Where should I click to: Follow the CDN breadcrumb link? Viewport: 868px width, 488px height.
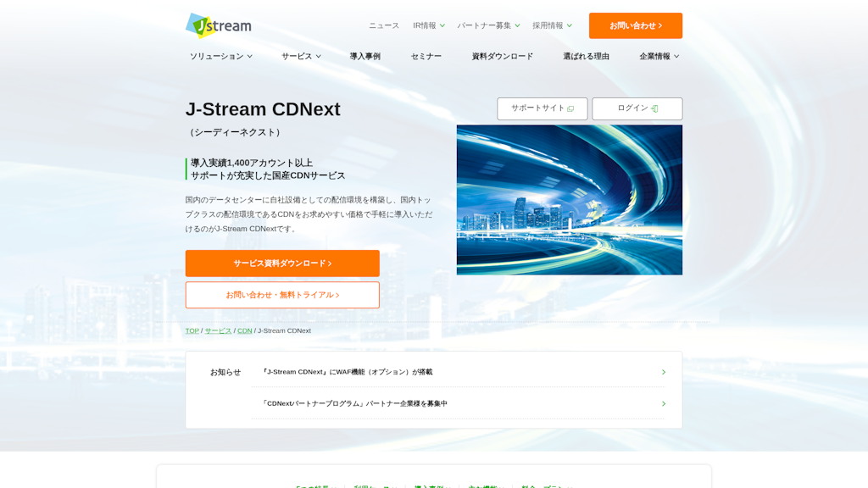(244, 330)
